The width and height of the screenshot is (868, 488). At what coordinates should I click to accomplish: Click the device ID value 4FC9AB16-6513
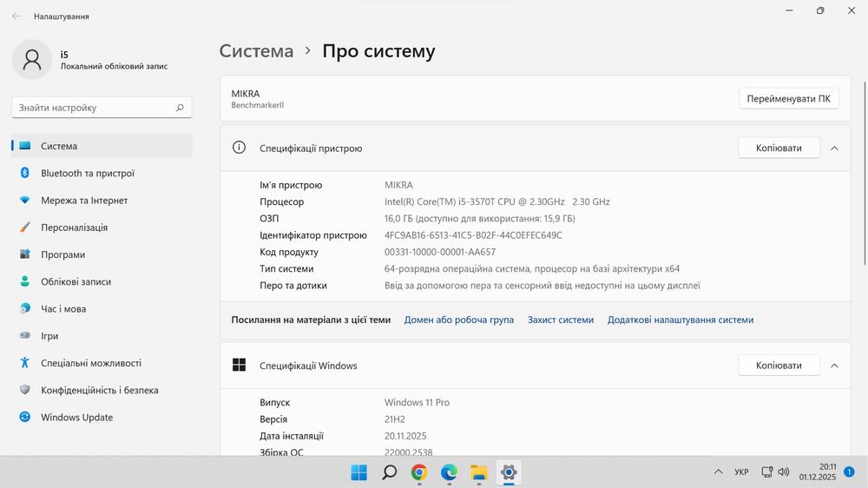coord(473,234)
